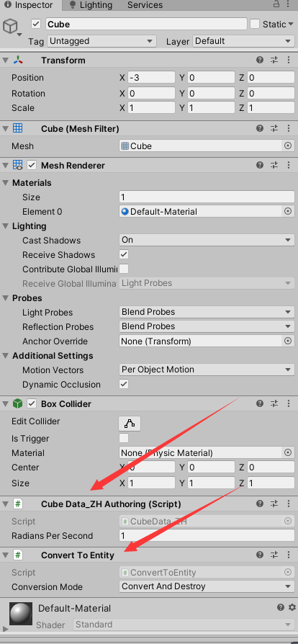This screenshot has height=644, width=298.
Task: Open the Tag dropdown showing Untagged
Action: 101,41
